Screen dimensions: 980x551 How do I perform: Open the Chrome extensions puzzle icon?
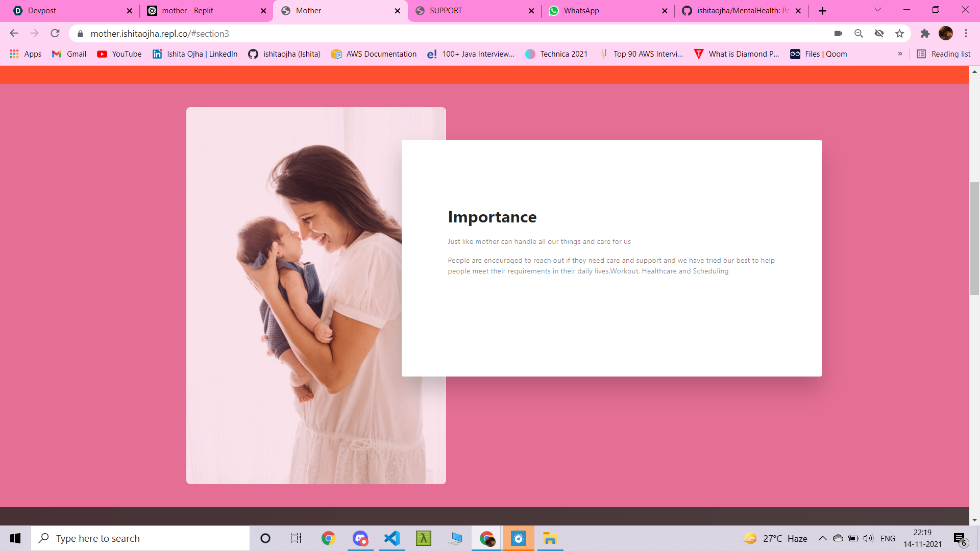pos(925,34)
